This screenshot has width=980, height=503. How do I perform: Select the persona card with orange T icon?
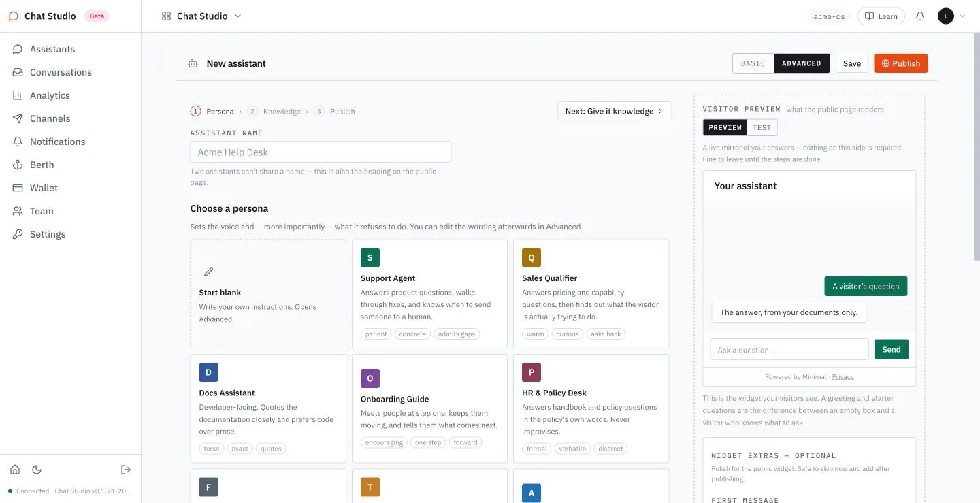429,486
